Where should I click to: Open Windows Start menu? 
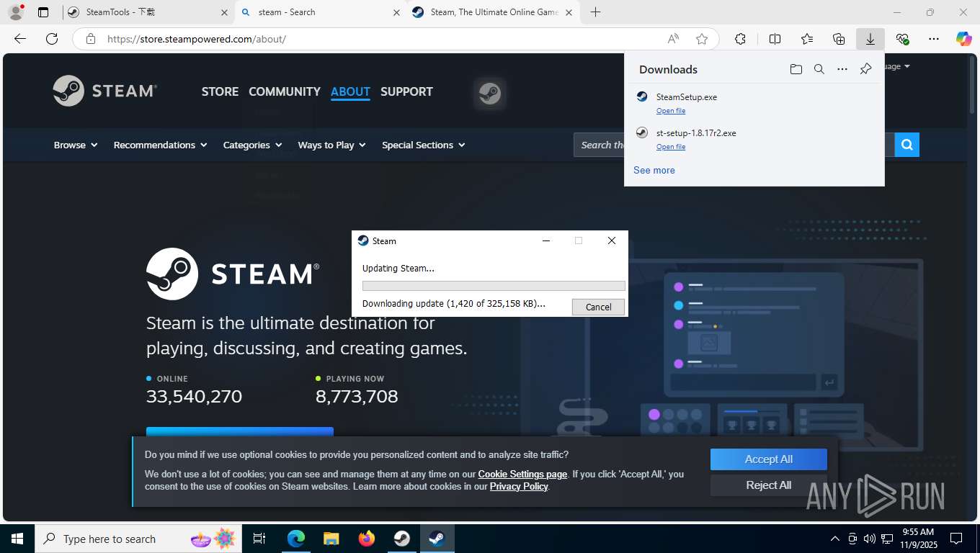(17, 539)
